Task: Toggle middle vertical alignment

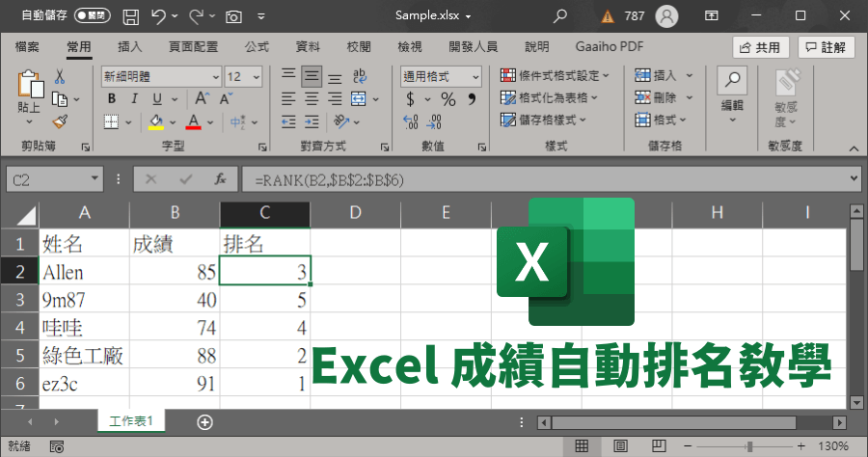Action: [312, 76]
